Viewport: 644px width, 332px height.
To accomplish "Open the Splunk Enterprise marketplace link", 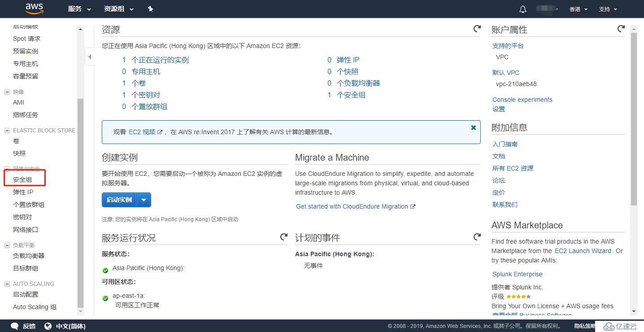I will (x=518, y=274).
